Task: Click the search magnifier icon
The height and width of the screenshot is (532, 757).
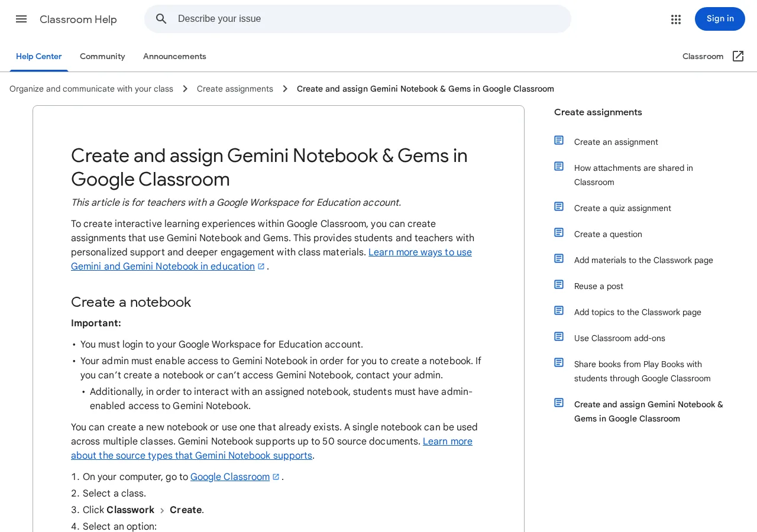Action: pyautogui.click(x=161, y=19)
